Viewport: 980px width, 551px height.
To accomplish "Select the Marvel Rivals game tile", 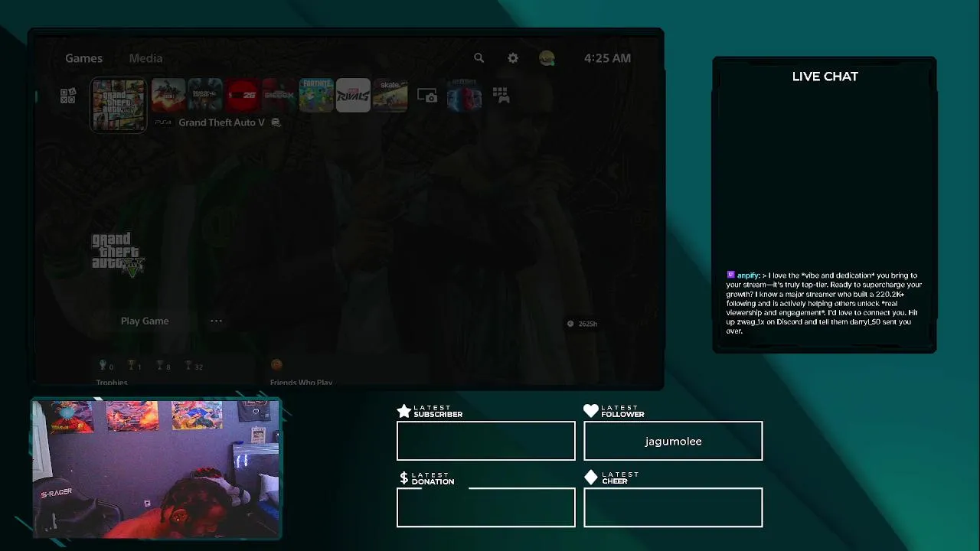I will pos(353,96).
